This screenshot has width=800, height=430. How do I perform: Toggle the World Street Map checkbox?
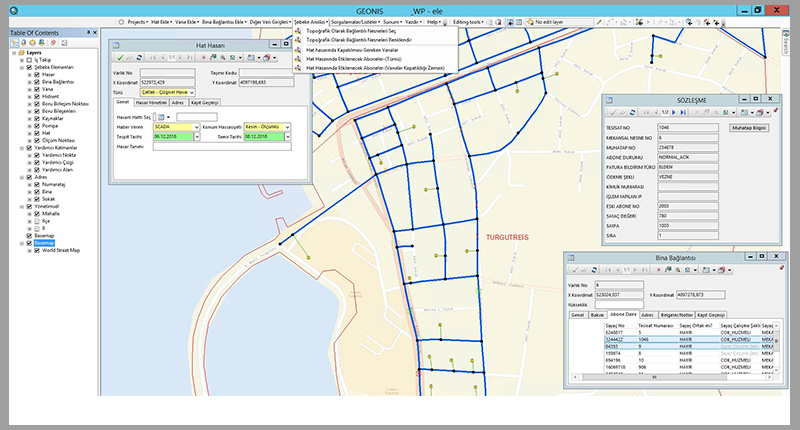(37, 250)
